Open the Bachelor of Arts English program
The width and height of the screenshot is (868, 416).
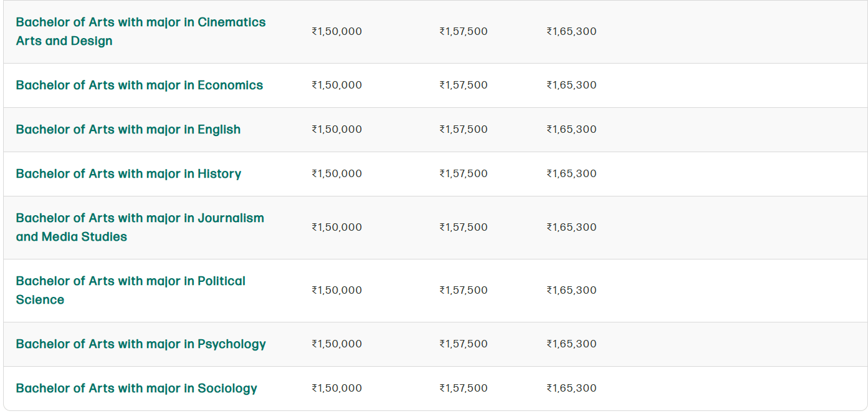pyautogui.click(x=128, y=129)
